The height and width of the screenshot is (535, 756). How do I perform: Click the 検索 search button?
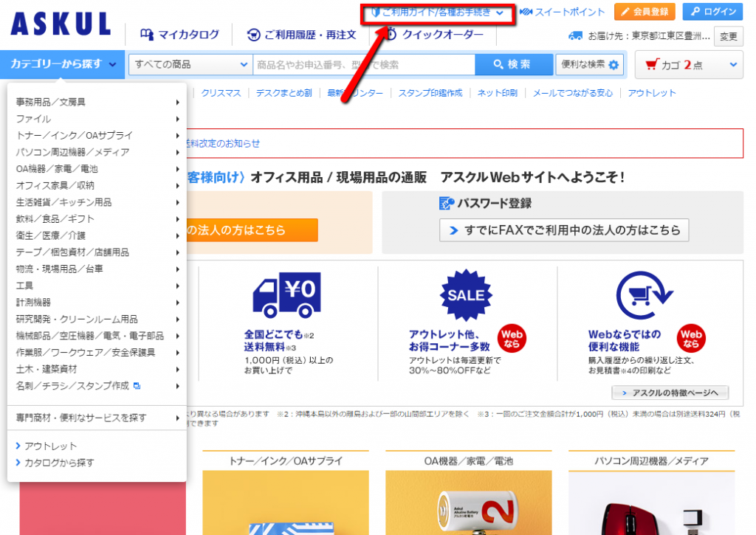click(514, 65)
